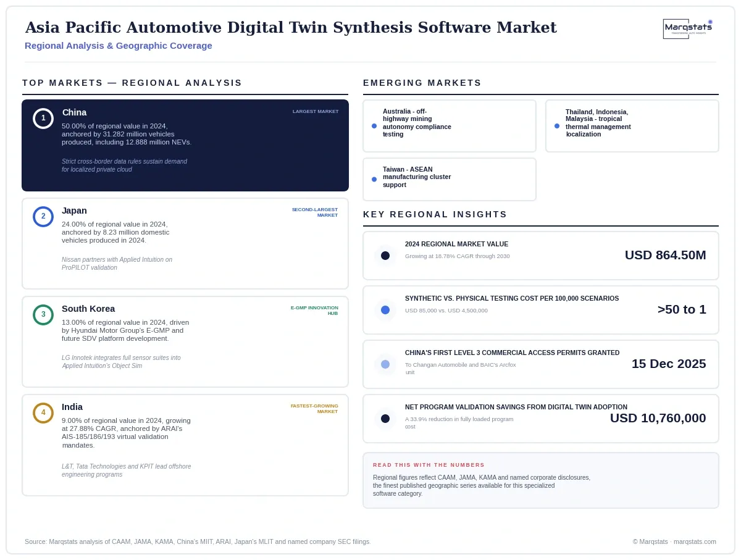The image size is (741, 560).
Task: Click the bullet dot beside Australia off-highway mining
Action: coord(374,126)
